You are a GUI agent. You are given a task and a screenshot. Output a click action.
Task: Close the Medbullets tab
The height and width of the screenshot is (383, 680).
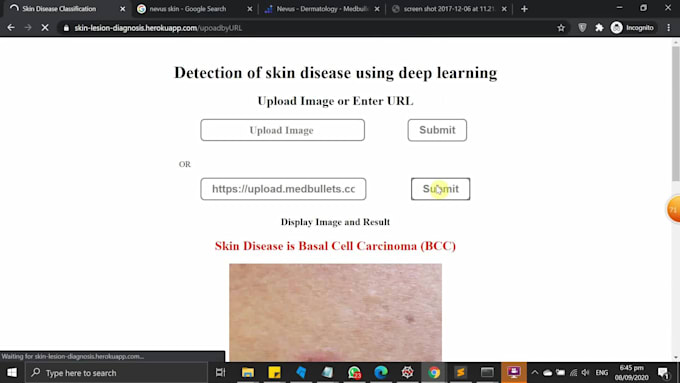pyautogui.click(x=377, y=9)
